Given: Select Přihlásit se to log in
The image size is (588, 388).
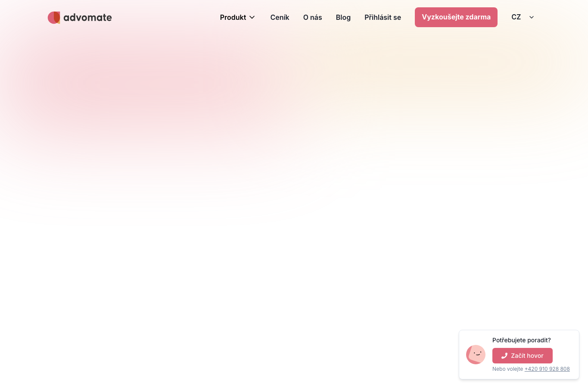Looking at the screenshot, I should 383,17.
